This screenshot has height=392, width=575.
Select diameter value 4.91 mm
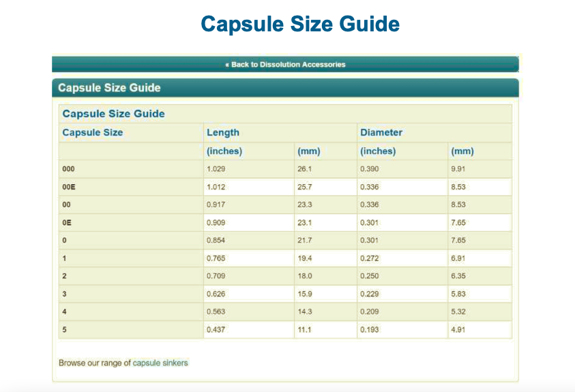458,330
